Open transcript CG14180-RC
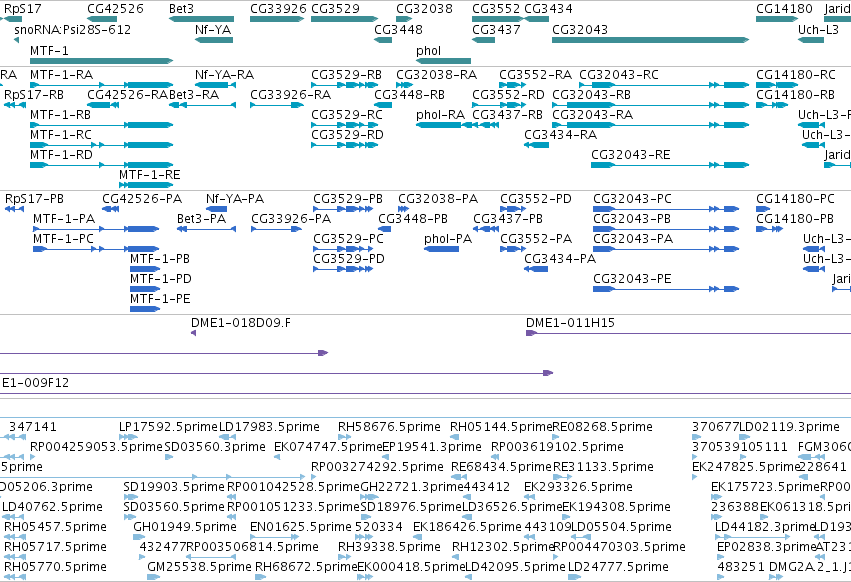851x582 pixels. [796, 75]
